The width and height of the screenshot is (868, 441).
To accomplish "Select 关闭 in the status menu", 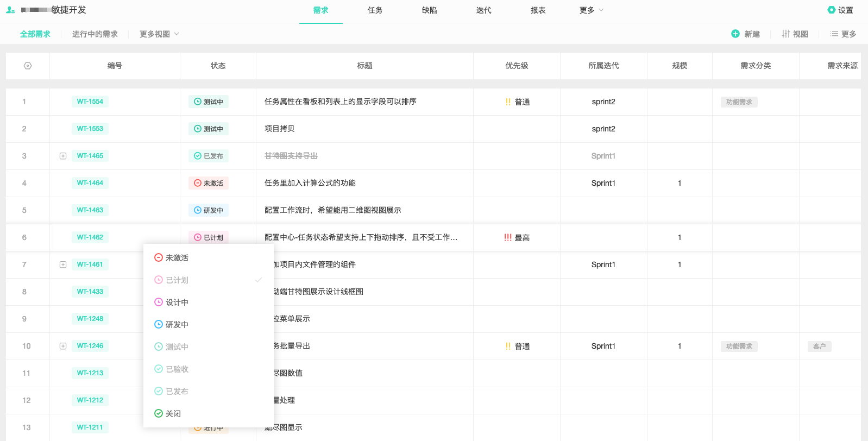I will point(209,413).
